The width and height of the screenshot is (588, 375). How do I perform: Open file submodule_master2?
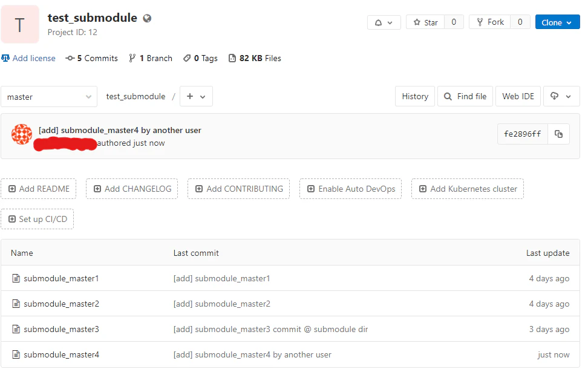[x=62, y=304]
